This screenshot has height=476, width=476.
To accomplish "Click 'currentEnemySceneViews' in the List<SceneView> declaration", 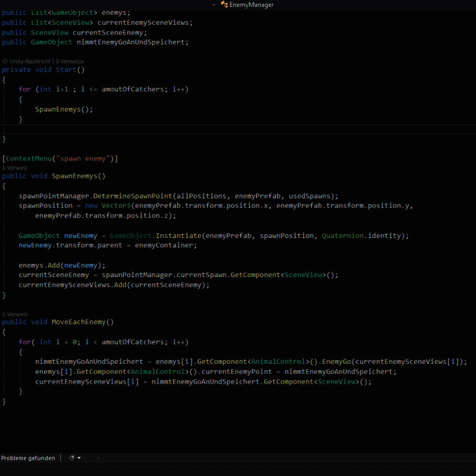I will [144, 22].
